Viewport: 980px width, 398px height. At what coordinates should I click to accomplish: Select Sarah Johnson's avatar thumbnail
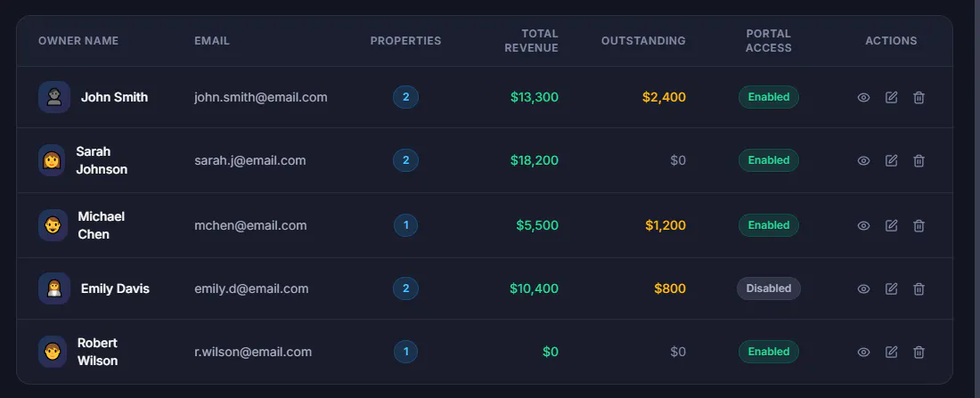[x=53, y=160]
